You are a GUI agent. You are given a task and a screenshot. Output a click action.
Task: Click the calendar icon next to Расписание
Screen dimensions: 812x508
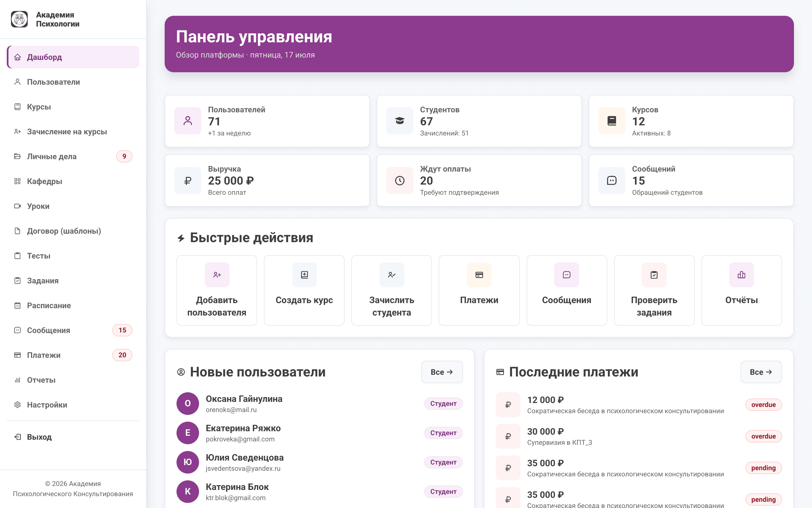(x=17, y=306)
